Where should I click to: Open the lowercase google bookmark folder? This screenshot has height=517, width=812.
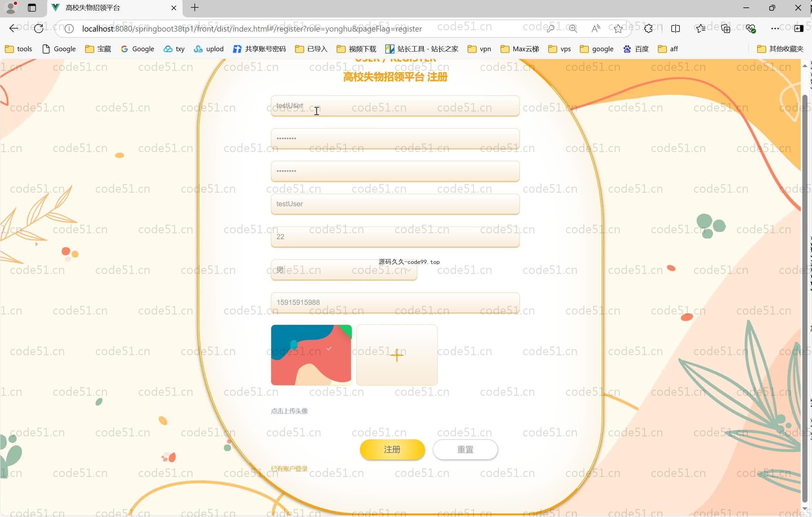[597, 49]
